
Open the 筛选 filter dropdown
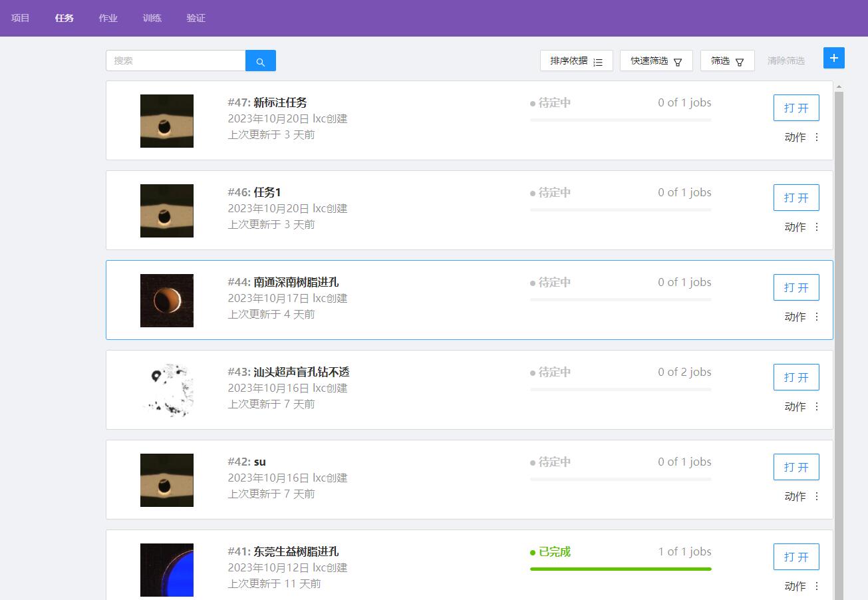tap(727, 61)
